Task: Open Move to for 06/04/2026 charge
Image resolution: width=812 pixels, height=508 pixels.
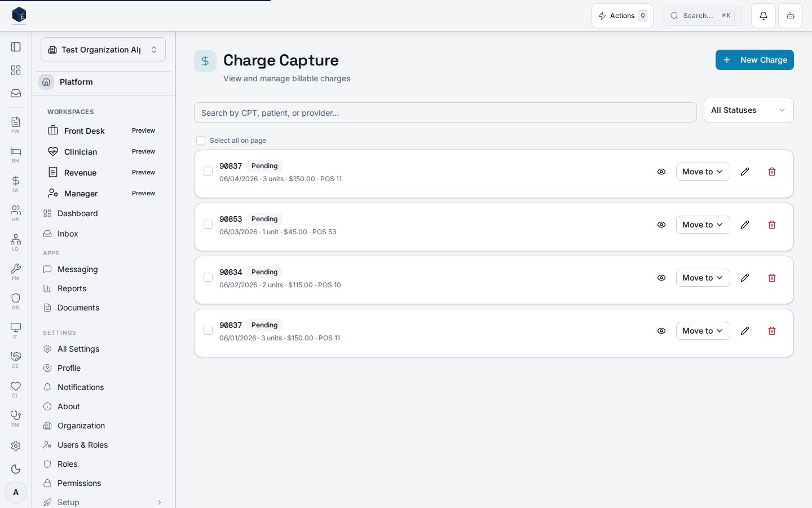Action: (703, 172)
